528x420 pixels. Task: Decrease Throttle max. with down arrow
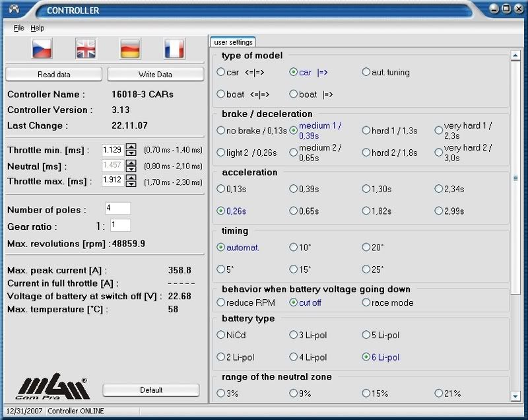pos(131,184)
